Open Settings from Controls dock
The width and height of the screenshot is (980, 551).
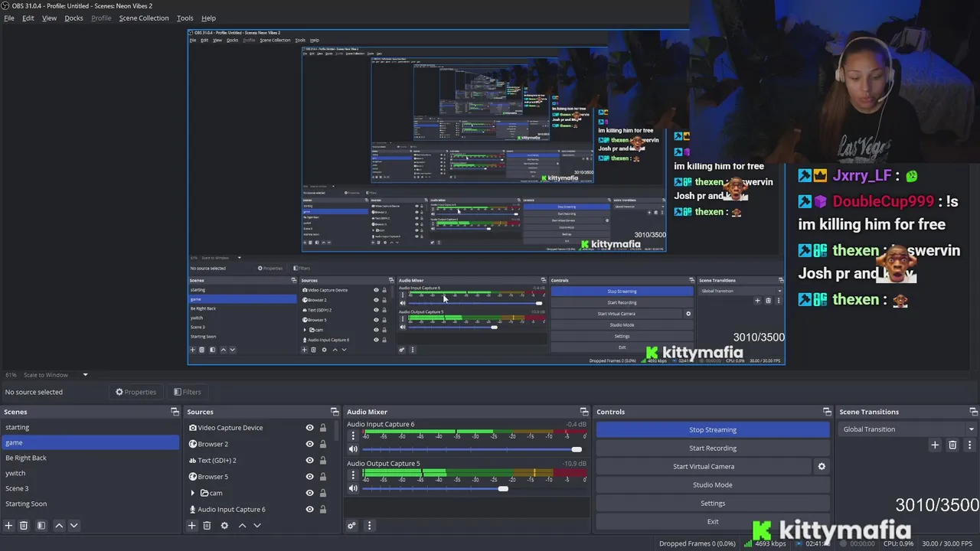(x=713, y=504)
